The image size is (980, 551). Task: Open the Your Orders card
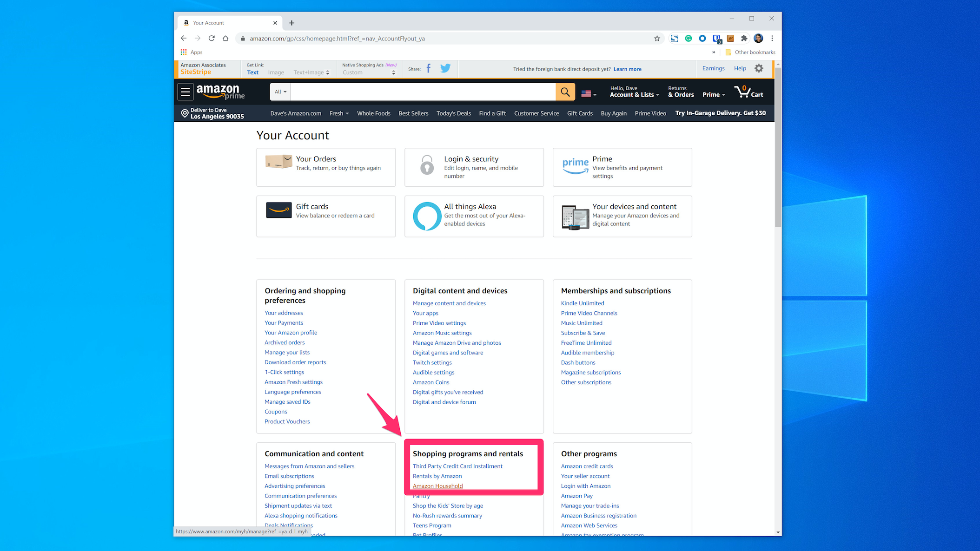(x=326, y=167)
